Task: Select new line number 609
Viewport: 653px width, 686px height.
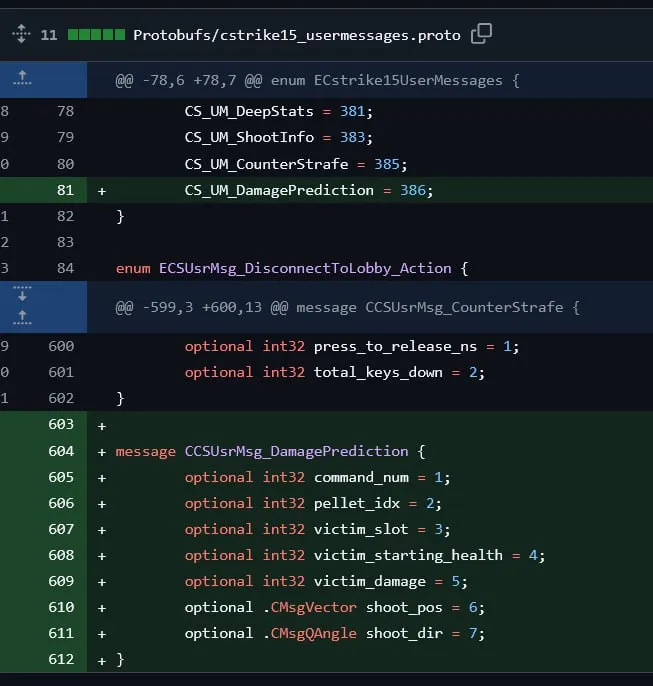Action: [61, 581]
